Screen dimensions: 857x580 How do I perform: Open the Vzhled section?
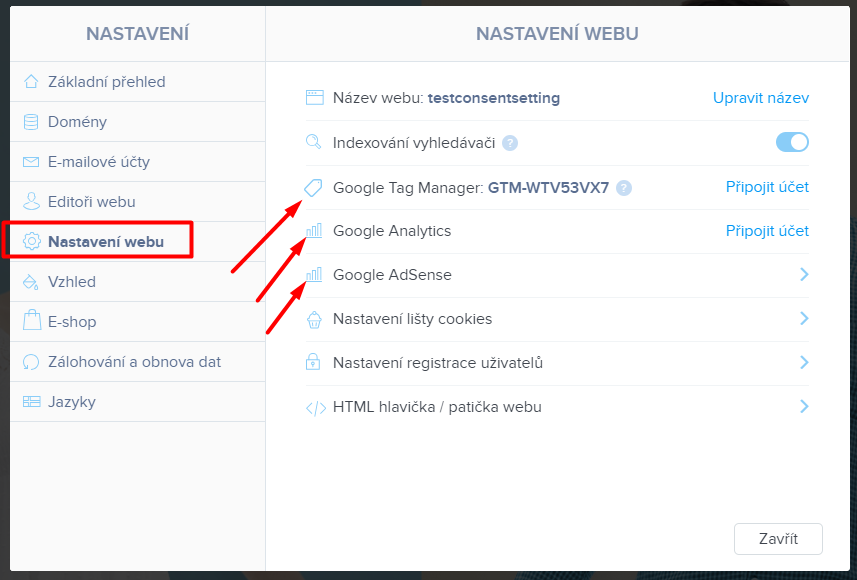(138, 282)
